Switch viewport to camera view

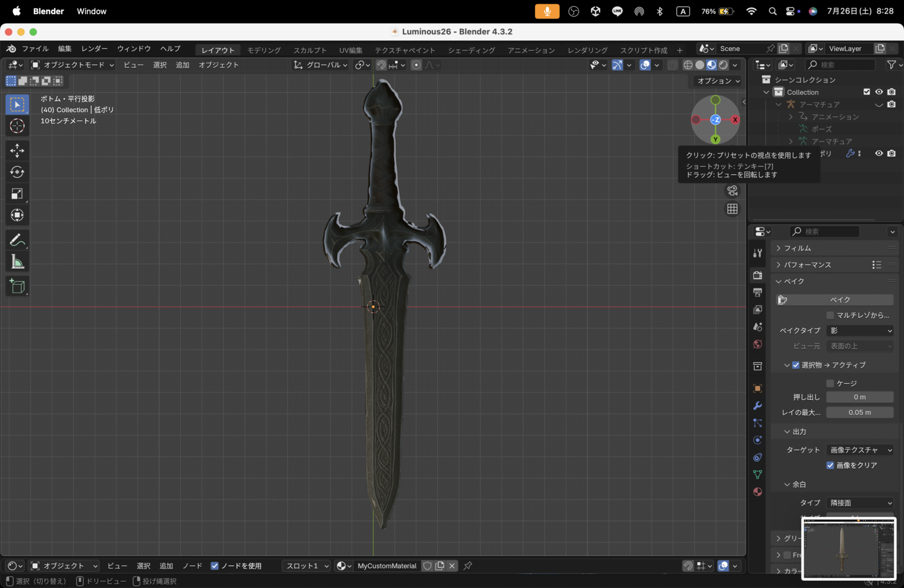click(x=732, y=191)
